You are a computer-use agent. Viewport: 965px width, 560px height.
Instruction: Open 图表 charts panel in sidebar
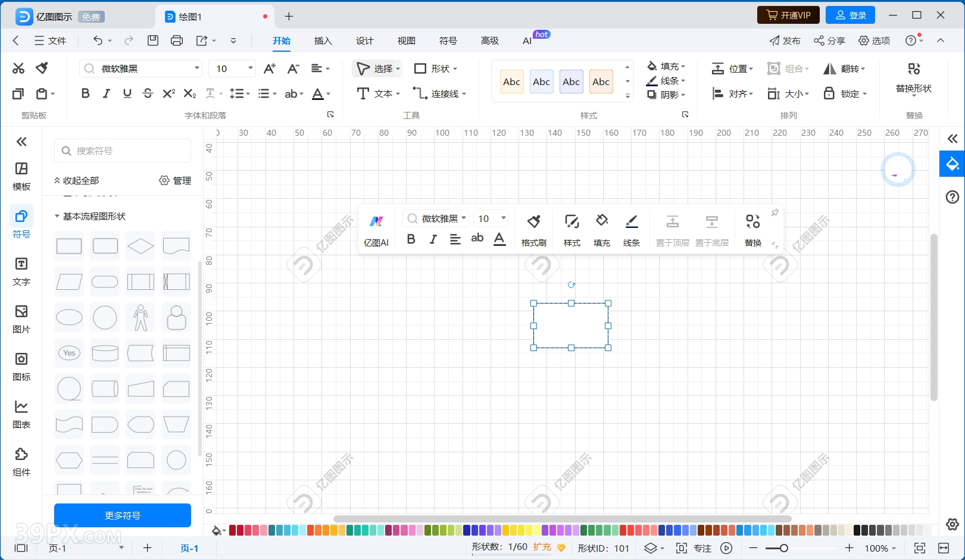21,415
